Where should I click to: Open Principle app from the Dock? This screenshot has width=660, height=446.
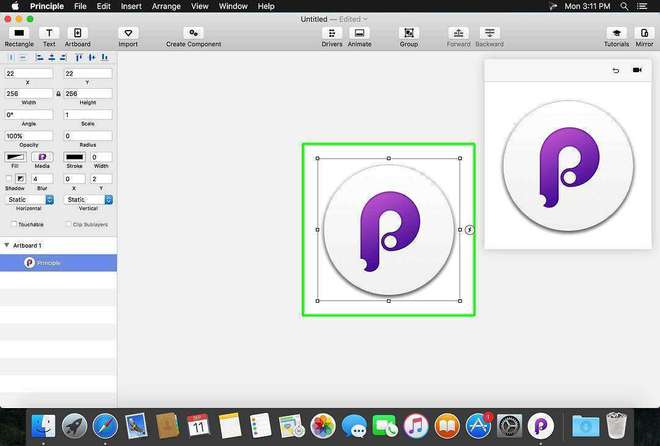(x=540, y=426)
